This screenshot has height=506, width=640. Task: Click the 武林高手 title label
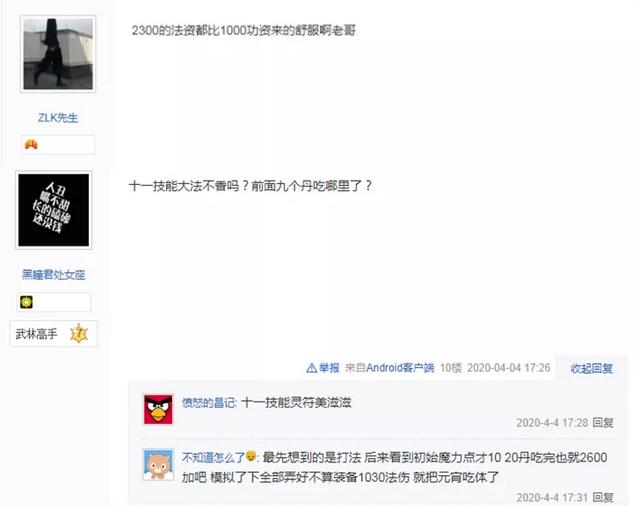[x=36, y=334]
